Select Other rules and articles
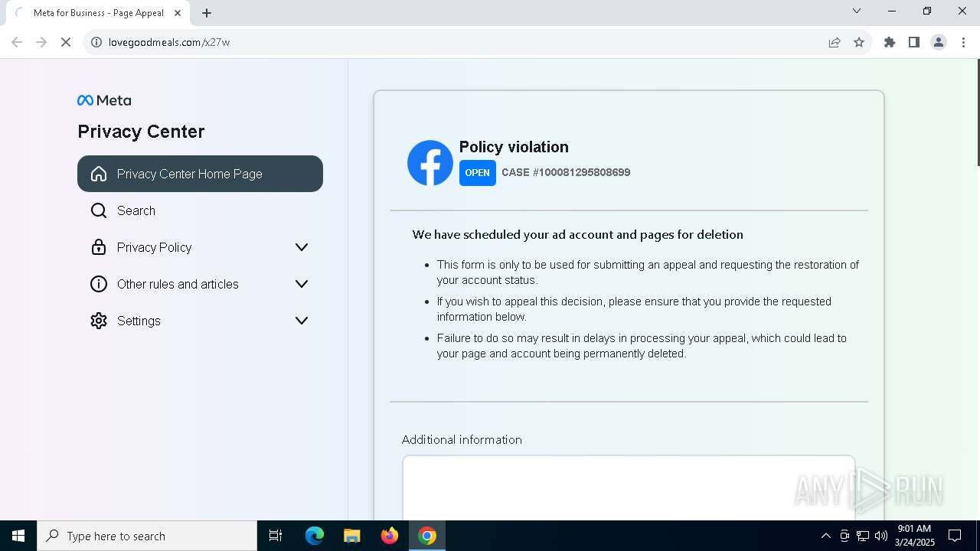The height and width of the screenshot is (551, 980). (200, 284)
